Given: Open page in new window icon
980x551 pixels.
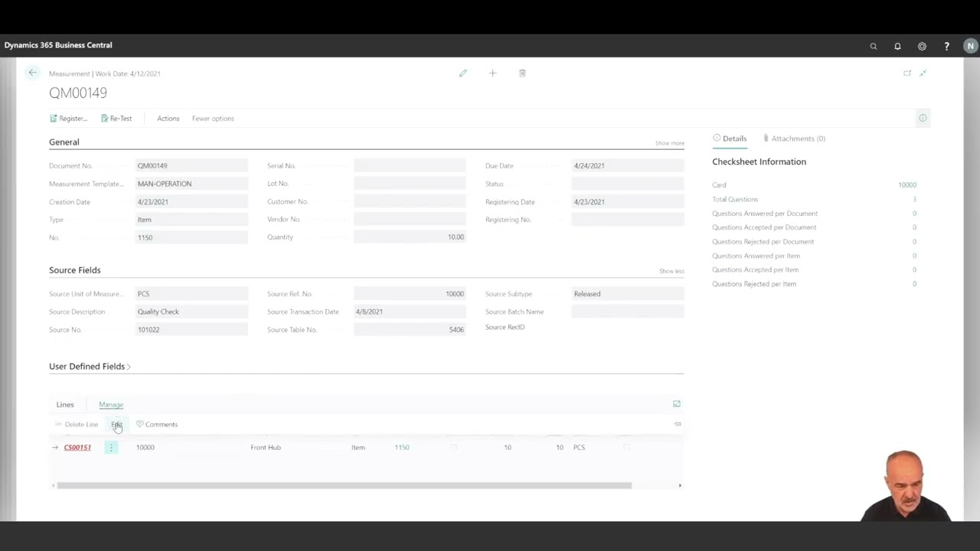Looking at the screenshot, I should coord(907,73).
